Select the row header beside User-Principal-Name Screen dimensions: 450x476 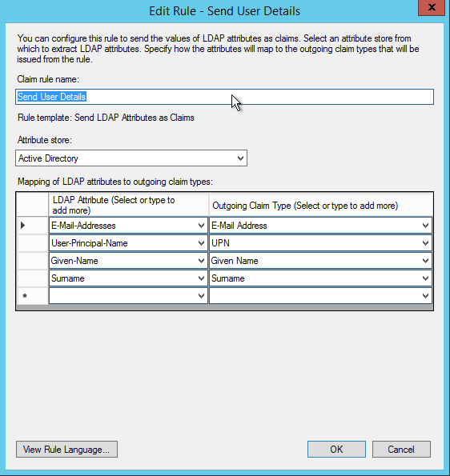(33, 243)
